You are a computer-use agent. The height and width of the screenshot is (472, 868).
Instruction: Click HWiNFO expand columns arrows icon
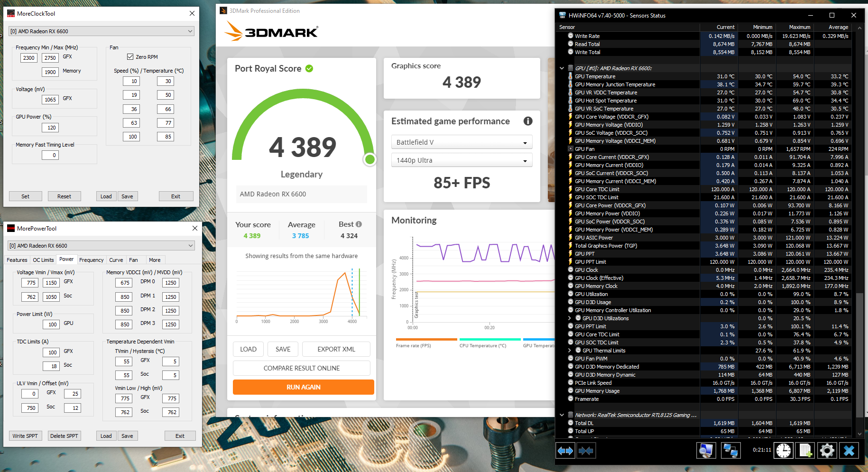click(x=565, y=451)
